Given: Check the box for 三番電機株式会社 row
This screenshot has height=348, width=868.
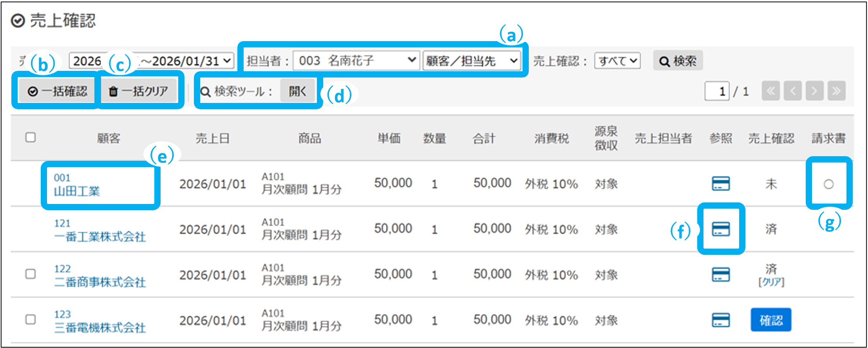Looking at the screenshot, I should click(x=31, y=319).
